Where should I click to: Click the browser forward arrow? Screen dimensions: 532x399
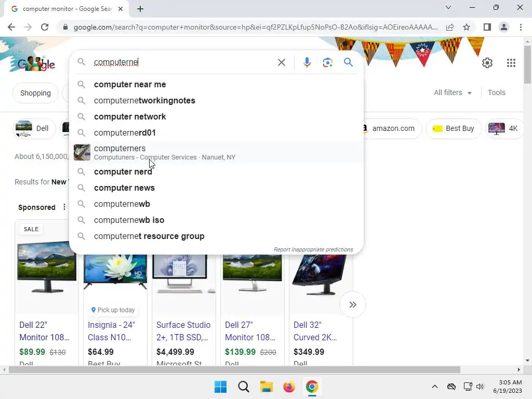[x=28, y=27]
